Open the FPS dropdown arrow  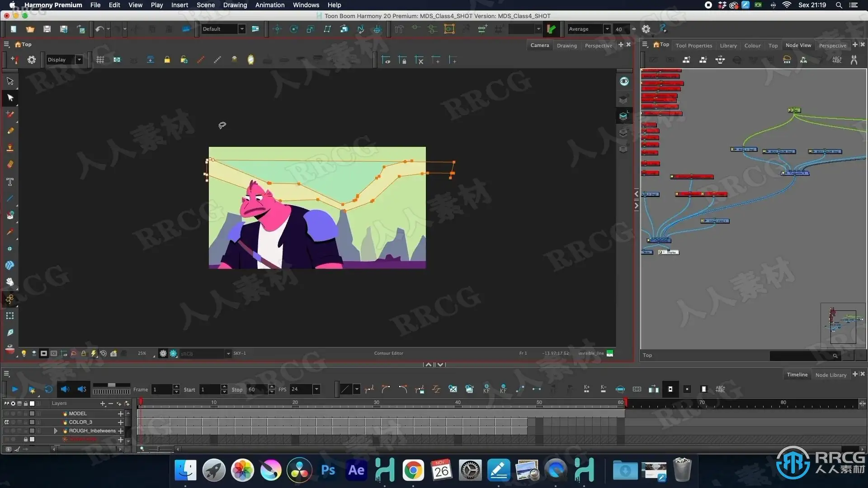click(316, 389)
